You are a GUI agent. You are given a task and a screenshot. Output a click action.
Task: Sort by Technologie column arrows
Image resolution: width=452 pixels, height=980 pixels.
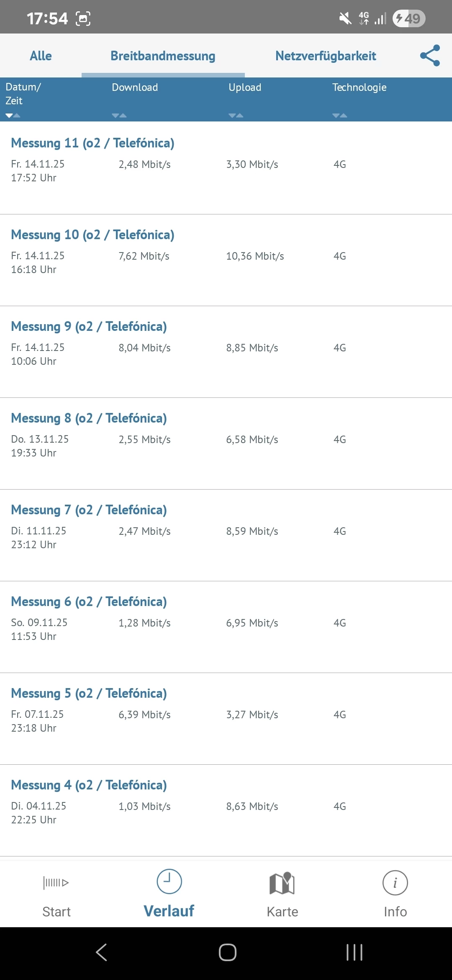[x=340, y=116]
